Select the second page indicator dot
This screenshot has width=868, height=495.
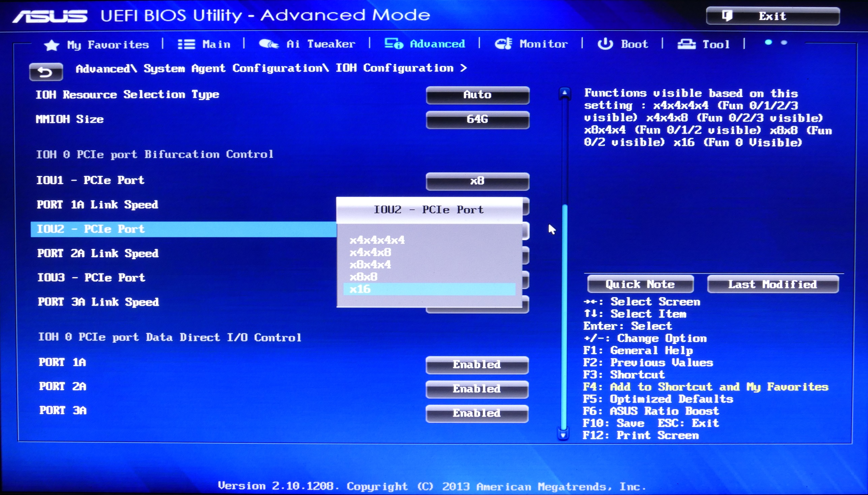click(784, 42)
